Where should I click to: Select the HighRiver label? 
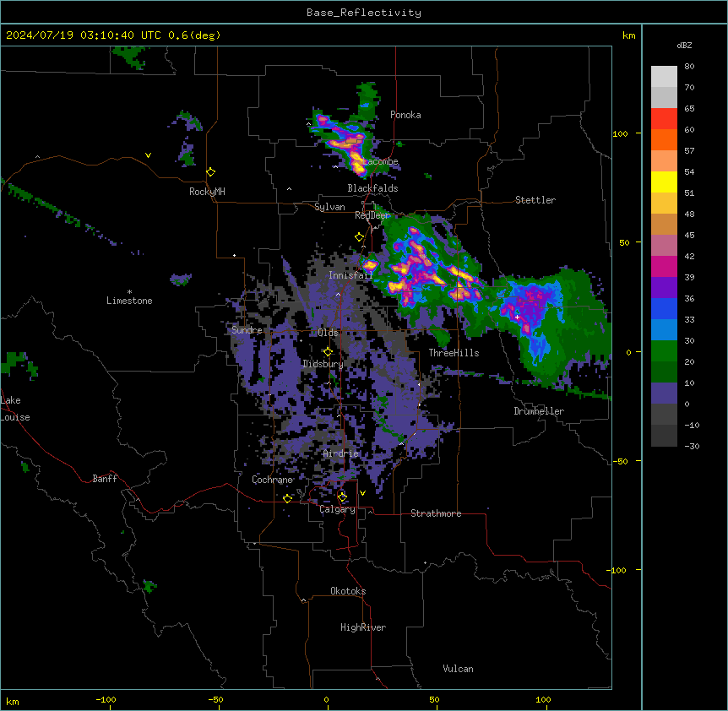(x=363, y=627)
